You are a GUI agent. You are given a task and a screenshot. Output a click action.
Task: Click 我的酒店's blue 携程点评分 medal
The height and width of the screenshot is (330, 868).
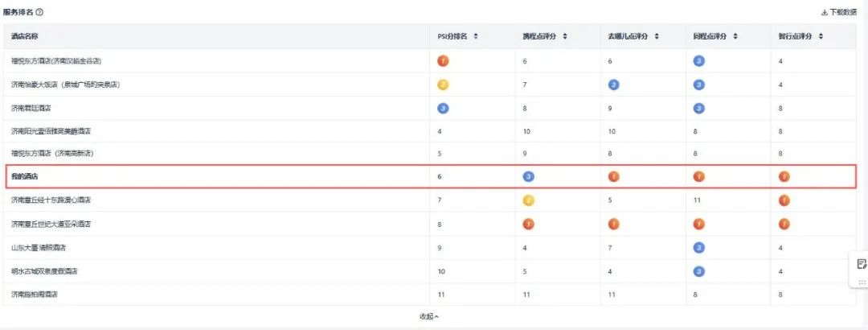pos(528,176)
